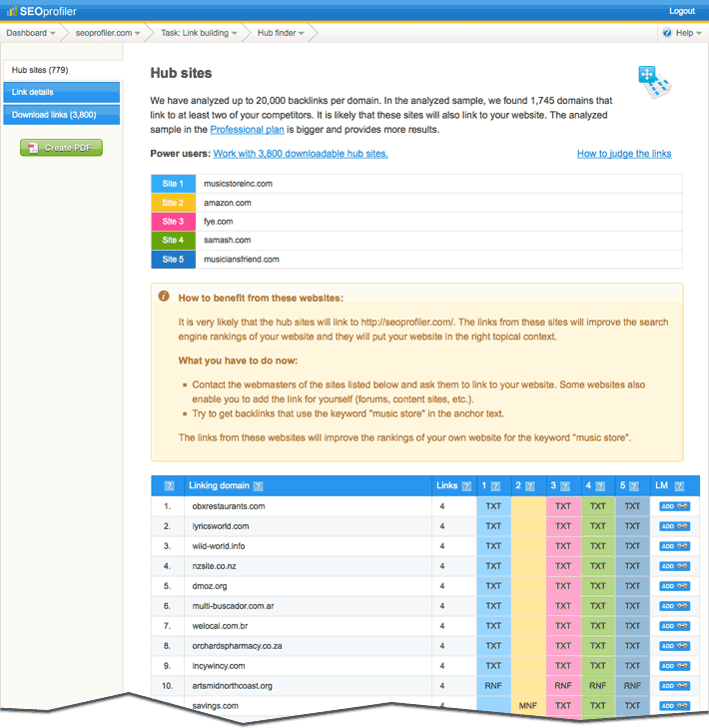The image size is (709, 728).
Task: Click the SEOprofiler logo icon
Action: [12, 11]
